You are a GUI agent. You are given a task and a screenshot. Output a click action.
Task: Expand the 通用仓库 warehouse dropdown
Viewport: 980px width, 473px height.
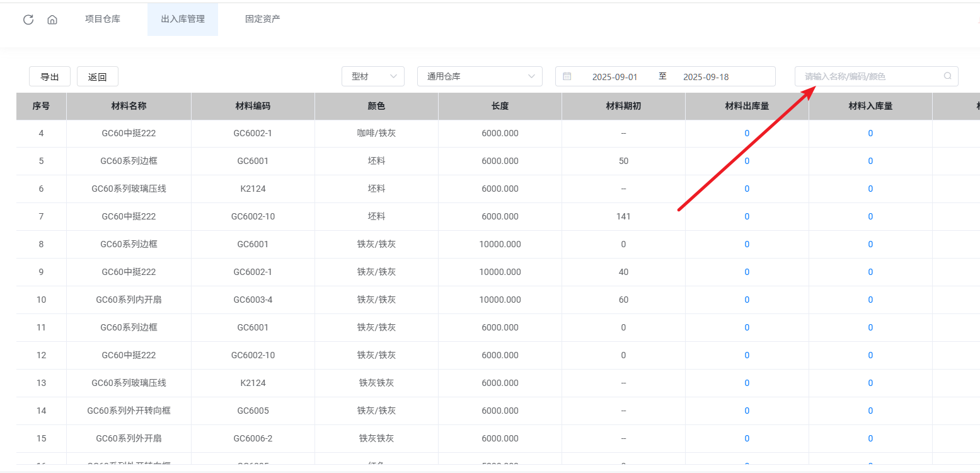(x=479, y=76)
